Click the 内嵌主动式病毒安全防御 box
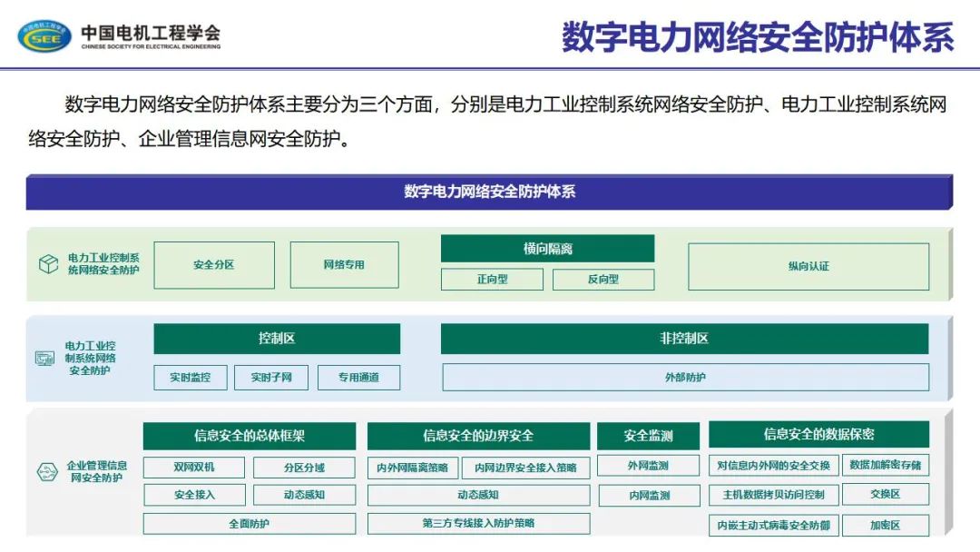The image size is (980, 552). click(x=774, y=526)
